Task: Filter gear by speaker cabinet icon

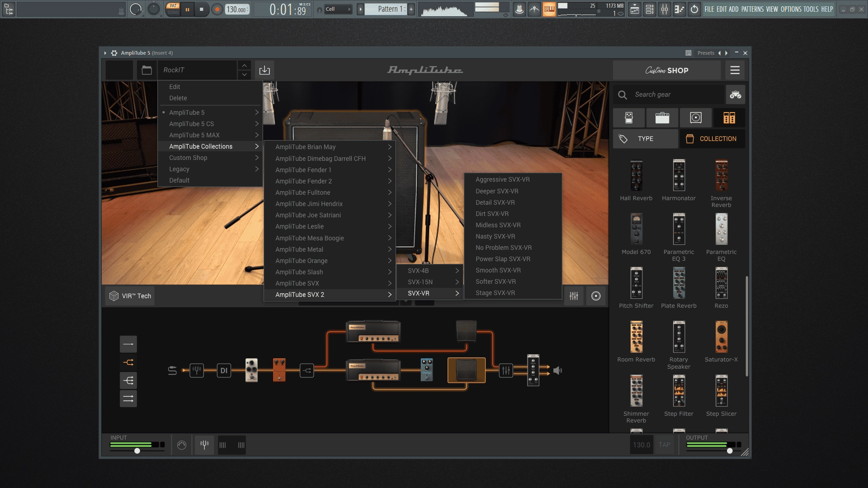Action: point(696,117)
